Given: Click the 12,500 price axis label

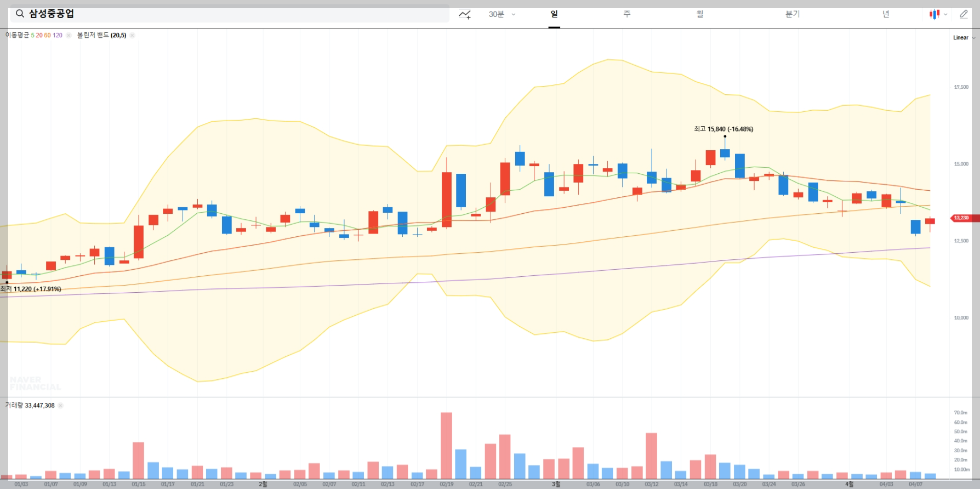Looking at the screenshot, I should (x=961, y=241).
